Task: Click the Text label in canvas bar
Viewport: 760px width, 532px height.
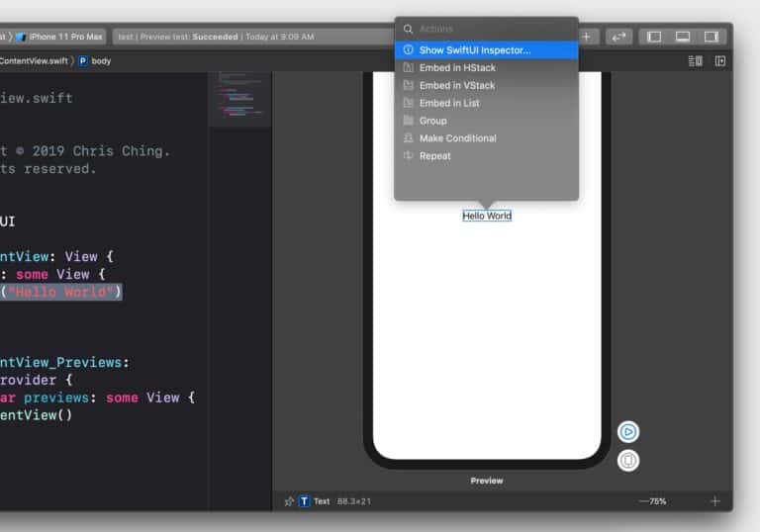Action: click(x=322, y=501)
